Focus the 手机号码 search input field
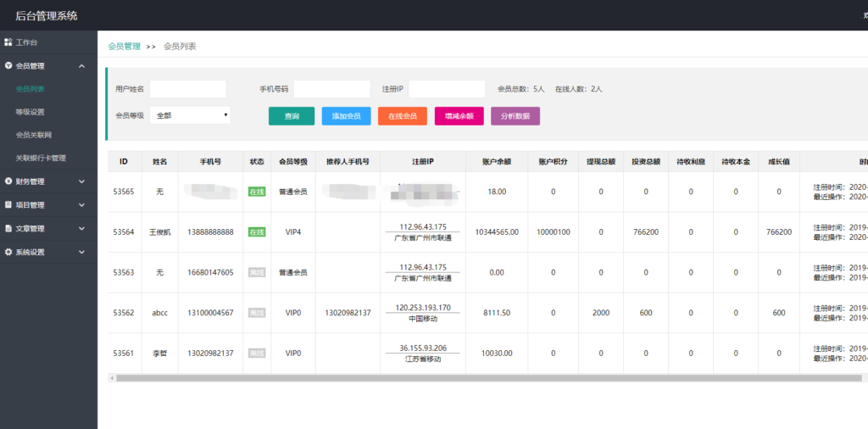The width and height of the screenshot is (868, 429). pos(331,89)
